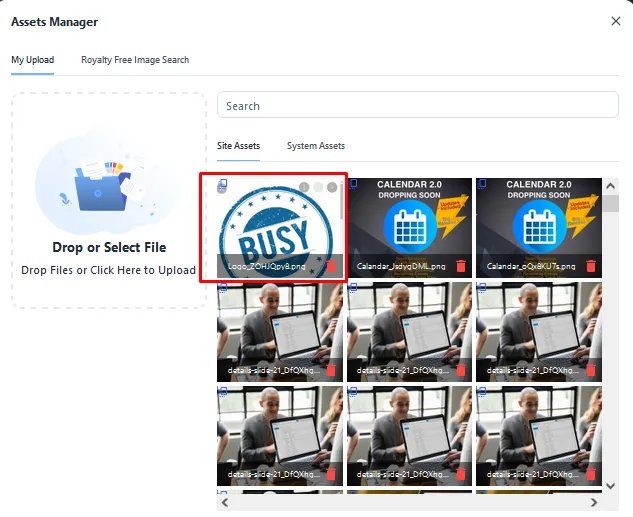Trash icon of second-row right details-slide image
Viewport: 633px width, 517px height.
(x=591, y=370)
